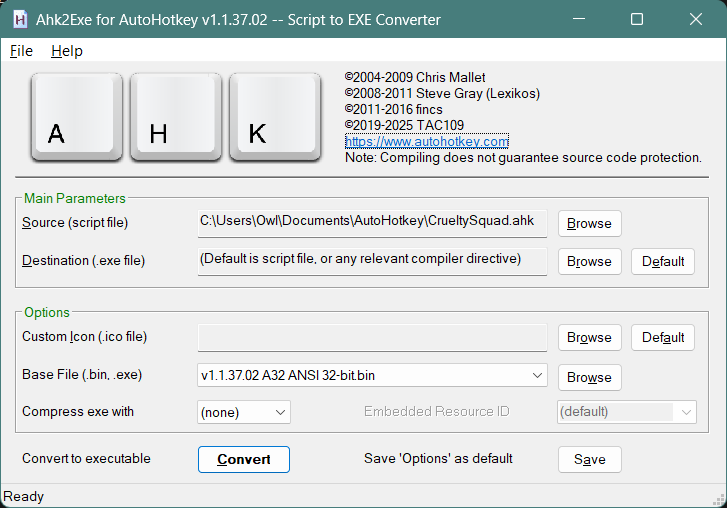The image size is (727, 508).
Task: Save the Options as default
Action: pyautogui.click(x=589, y=459)
